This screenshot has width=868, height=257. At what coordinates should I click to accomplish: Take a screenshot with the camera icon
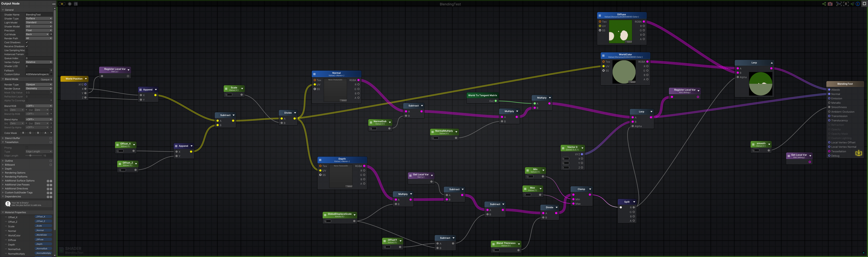830,4
